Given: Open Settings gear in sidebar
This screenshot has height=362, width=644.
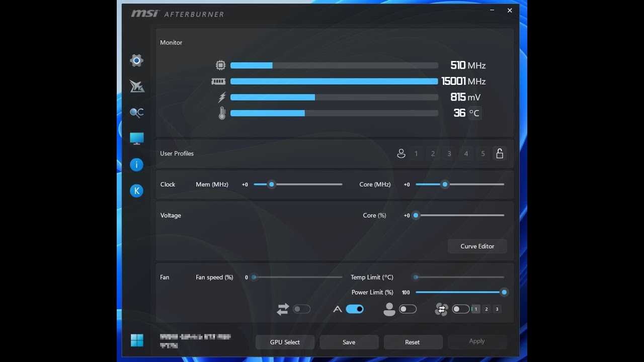Looking at the screenshot, I should (x=136, y=61).
